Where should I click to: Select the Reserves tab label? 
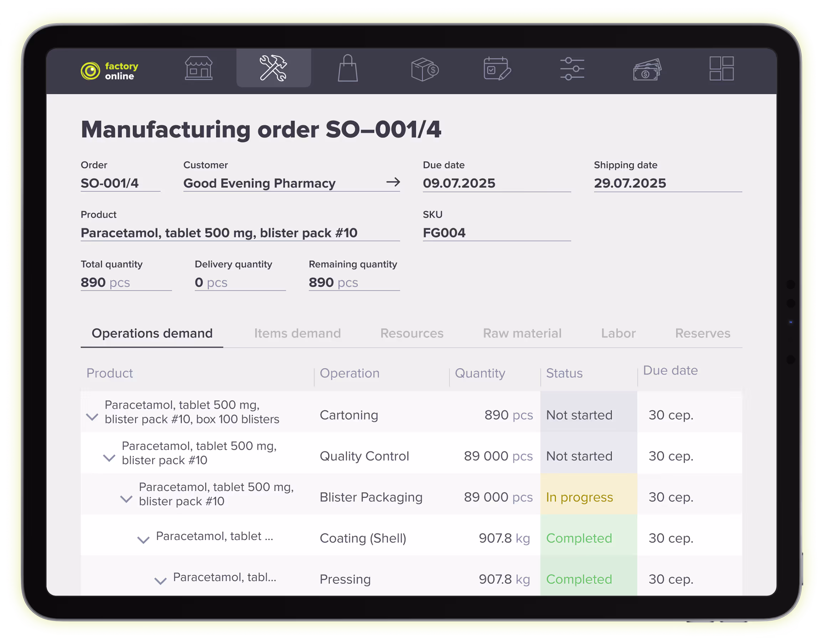703,333
